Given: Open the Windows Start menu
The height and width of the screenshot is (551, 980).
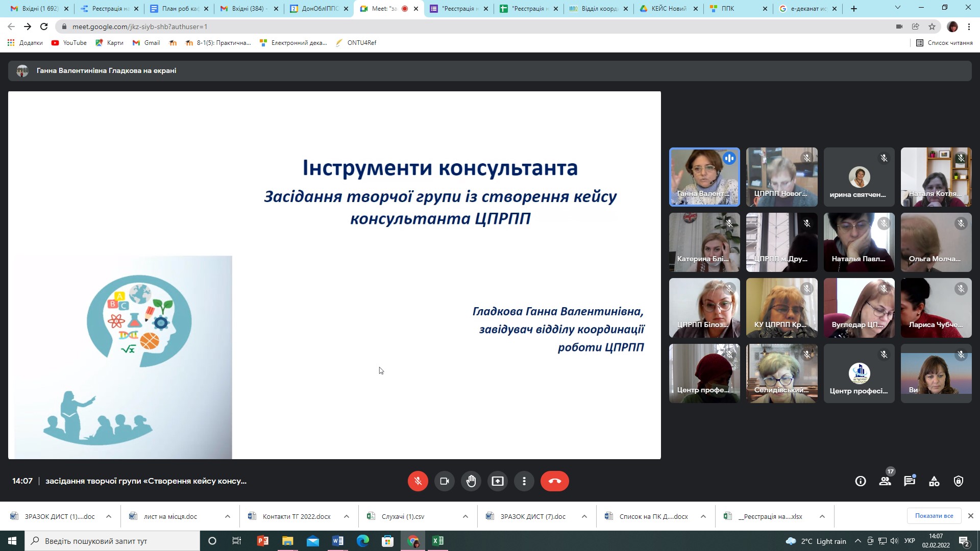Looking at the screenshot, I should pyautogui.click(x=12, y=541).
